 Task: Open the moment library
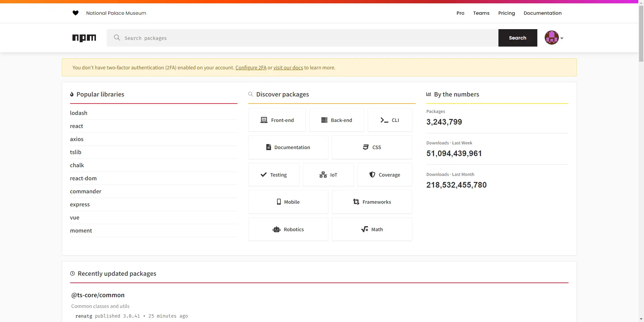(81, 231)
